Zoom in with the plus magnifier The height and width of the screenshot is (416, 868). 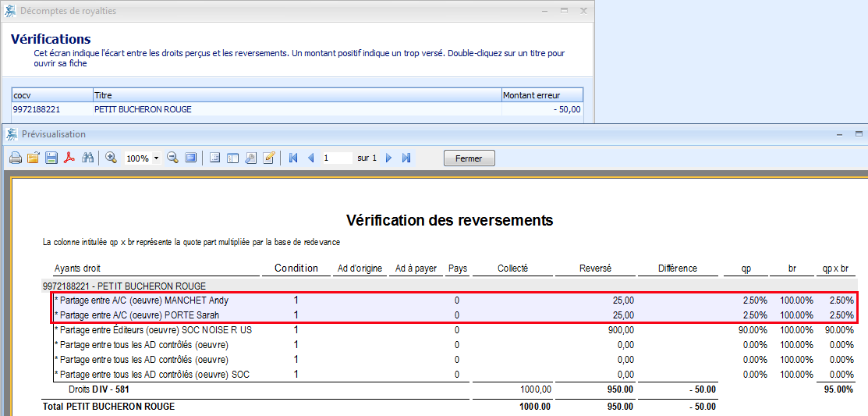111,158
